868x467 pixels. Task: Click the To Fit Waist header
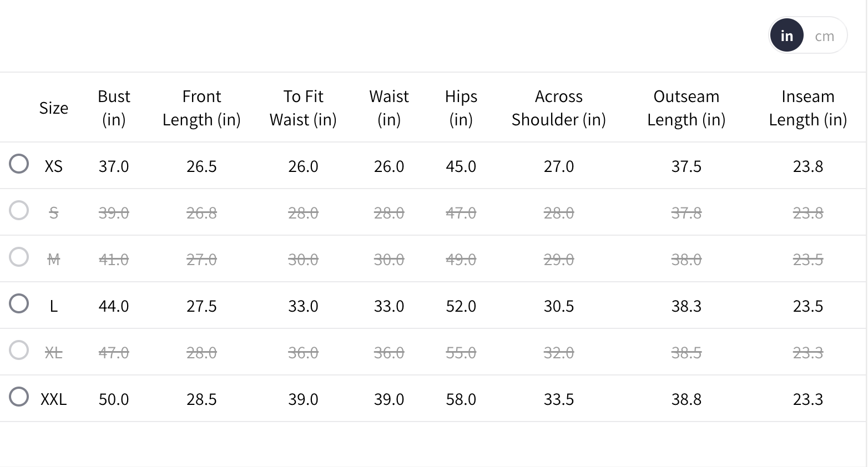[303, 108]
